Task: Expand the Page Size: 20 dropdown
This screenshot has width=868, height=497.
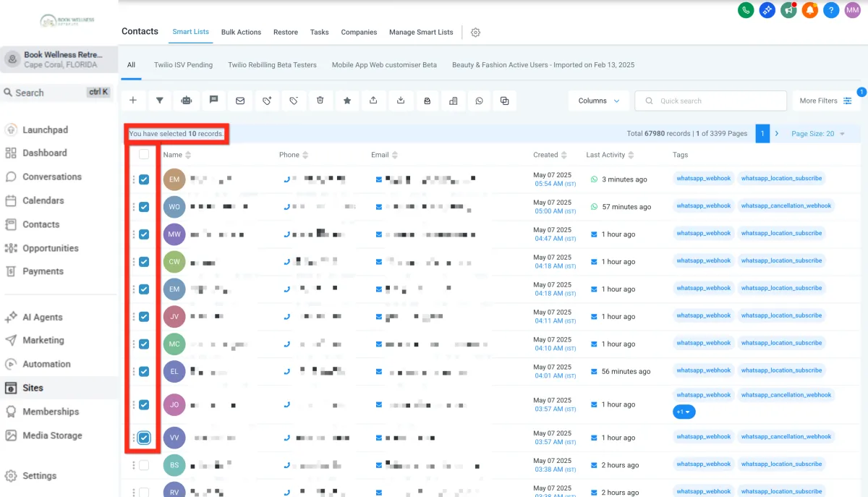Action: coord(817,134)
